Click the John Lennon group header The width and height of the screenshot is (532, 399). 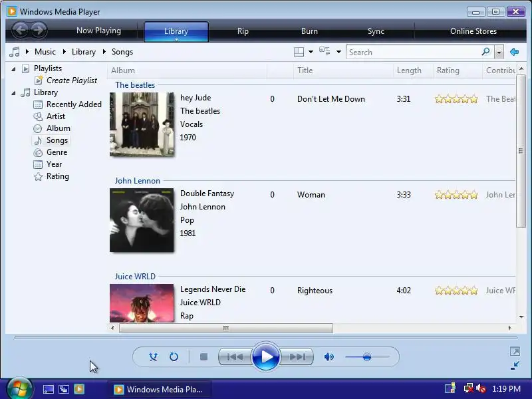point(138,180)
